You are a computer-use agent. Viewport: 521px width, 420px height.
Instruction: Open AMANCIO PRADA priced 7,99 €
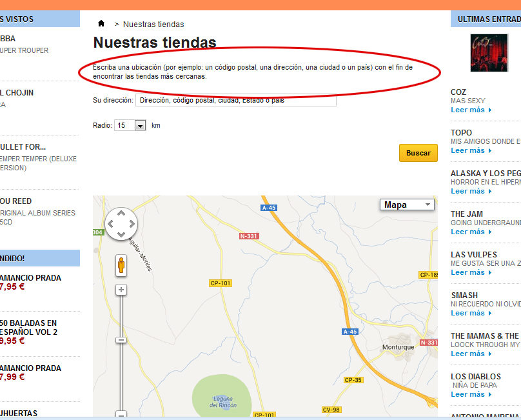pyautogui.click(x=30, y=368)
